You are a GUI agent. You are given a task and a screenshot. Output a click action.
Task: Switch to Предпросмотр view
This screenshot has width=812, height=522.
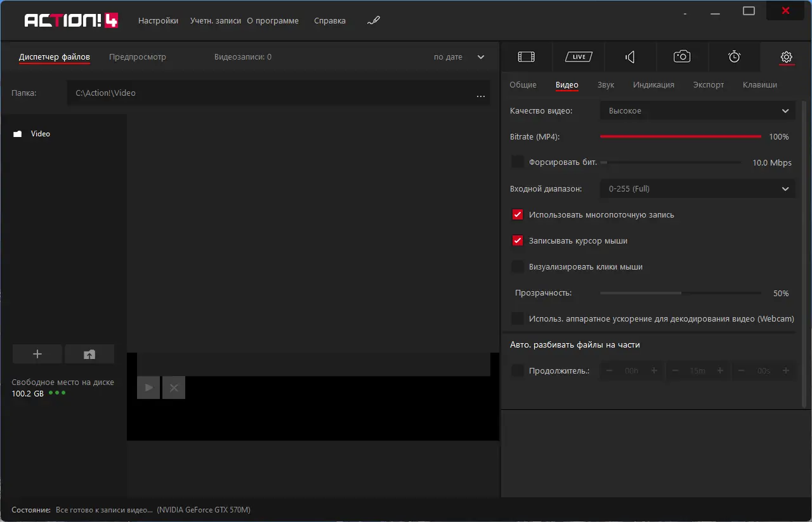[138, 57]
